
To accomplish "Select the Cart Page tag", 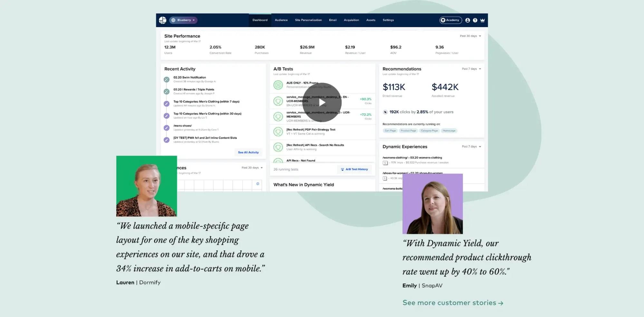I will click(390, 130).
